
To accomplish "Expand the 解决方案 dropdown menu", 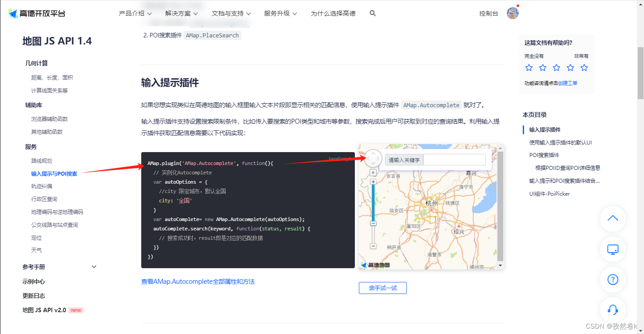I will 182,13.
